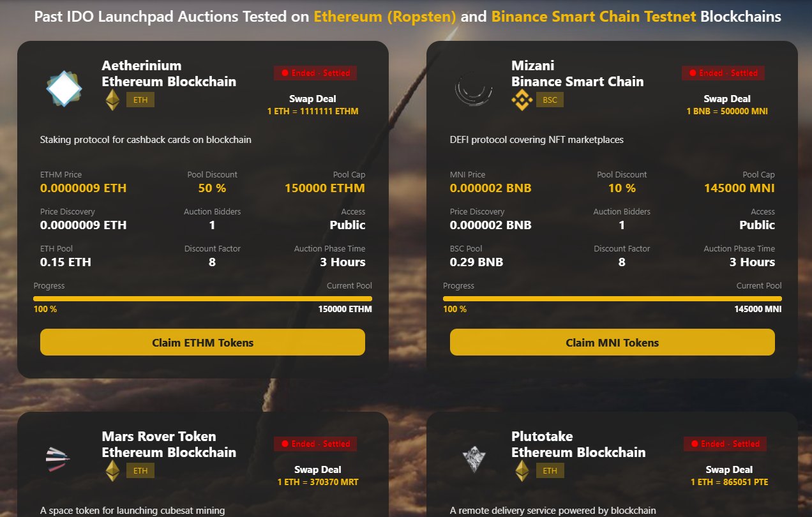Click the Binance chain icon under Mizani
The image size is (812, 517).
tap(522, 100)
